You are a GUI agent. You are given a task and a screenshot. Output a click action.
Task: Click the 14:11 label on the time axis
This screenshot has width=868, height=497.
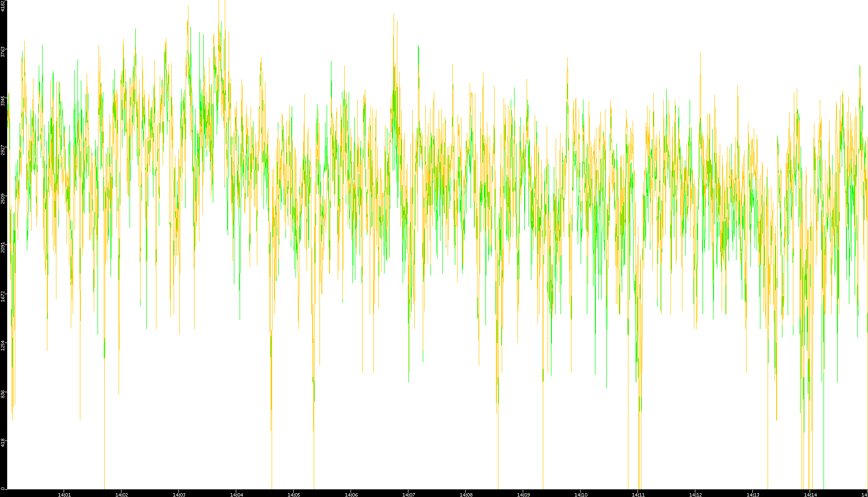[x=638, y=495]
